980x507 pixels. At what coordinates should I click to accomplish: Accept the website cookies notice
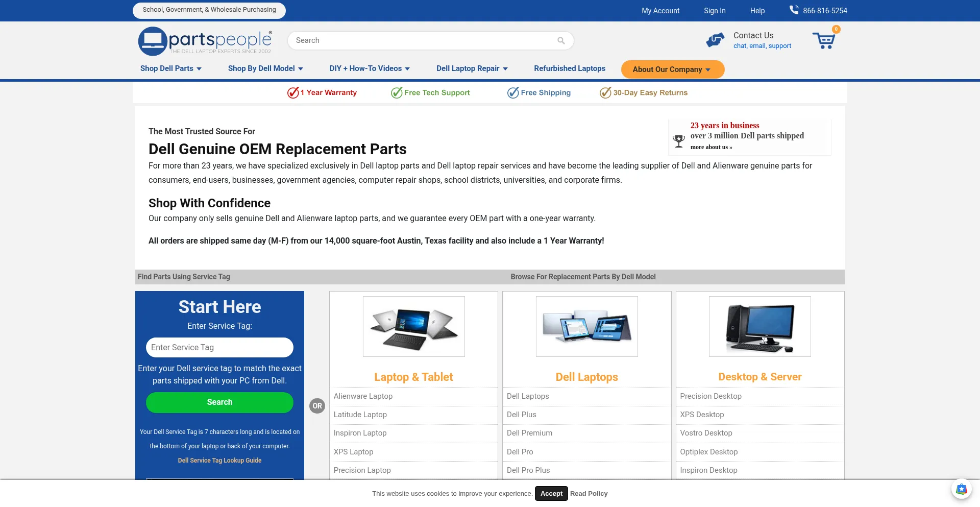click(x=551, y=493)
